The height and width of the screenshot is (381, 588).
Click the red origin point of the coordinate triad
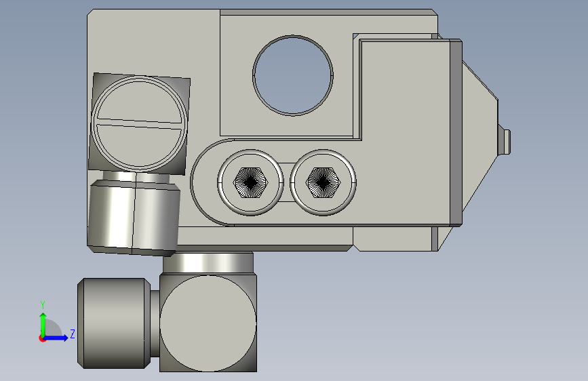click(42, 338)
